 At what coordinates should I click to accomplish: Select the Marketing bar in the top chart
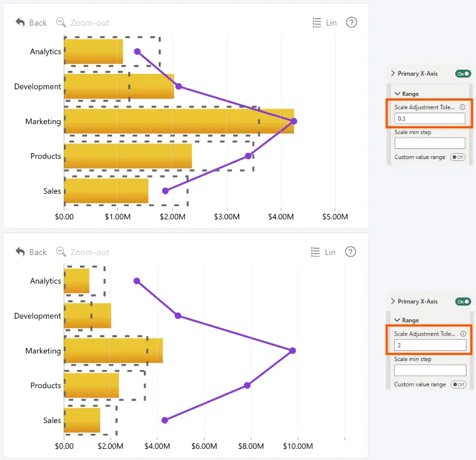[x=179, y=121]
